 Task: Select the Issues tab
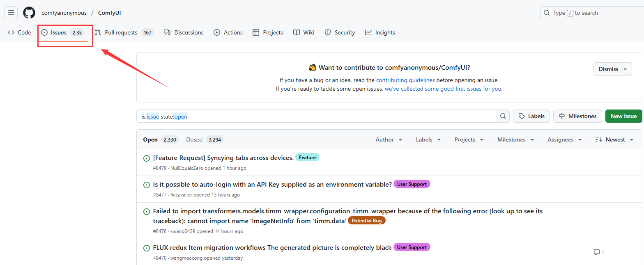point(63,32)
